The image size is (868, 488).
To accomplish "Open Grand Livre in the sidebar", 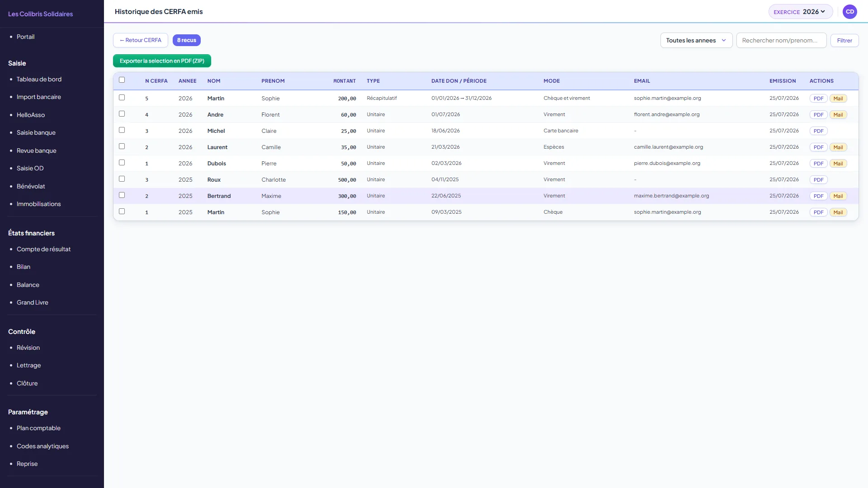I will 33,302.
